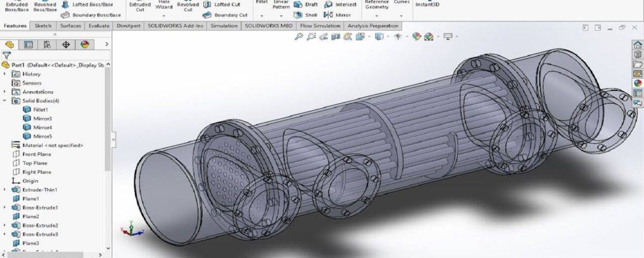The width and height of the screenshot is (644, 258).
Task: Open the Hole Wizard dropdown arrow
Action: (164, 16)
